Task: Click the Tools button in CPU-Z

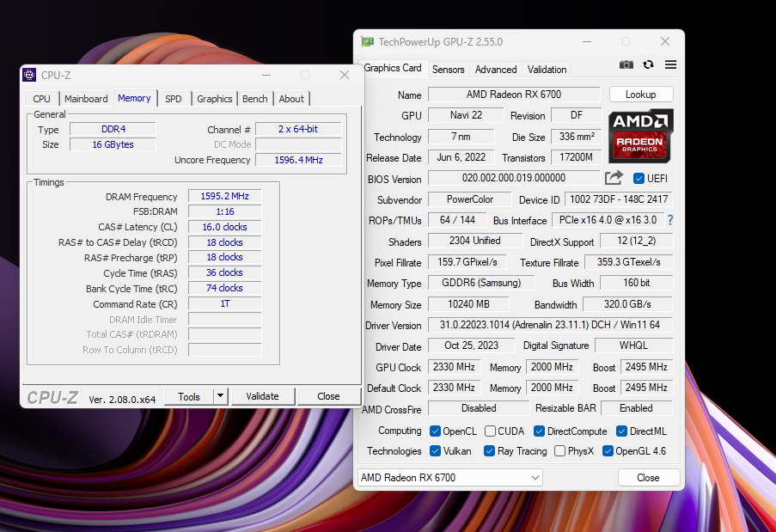Action: 189,396
